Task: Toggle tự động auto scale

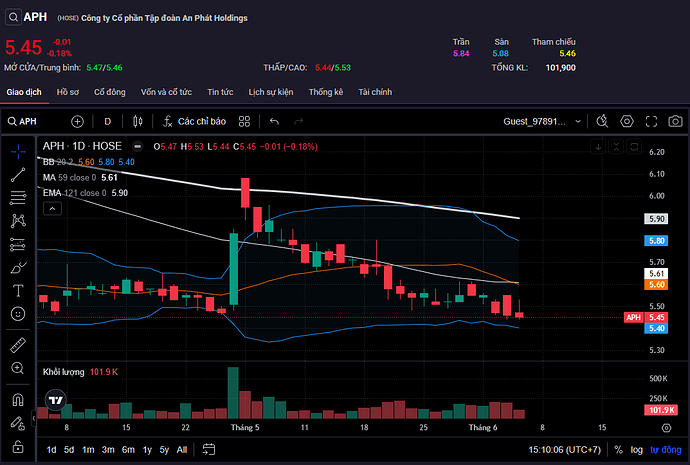Action: click(666, 450)
